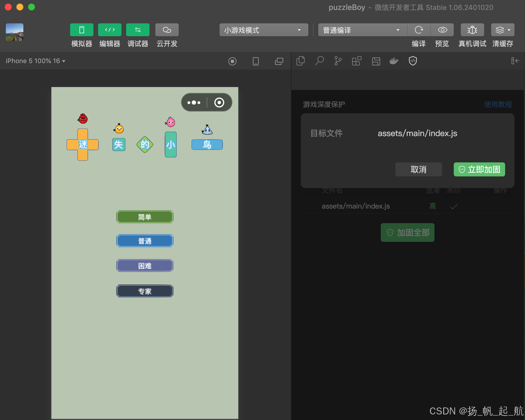The width and height of the screenshot is (525, 420).
Task: Click the orange cross 迷 block
Action: (x=83, y=145)
